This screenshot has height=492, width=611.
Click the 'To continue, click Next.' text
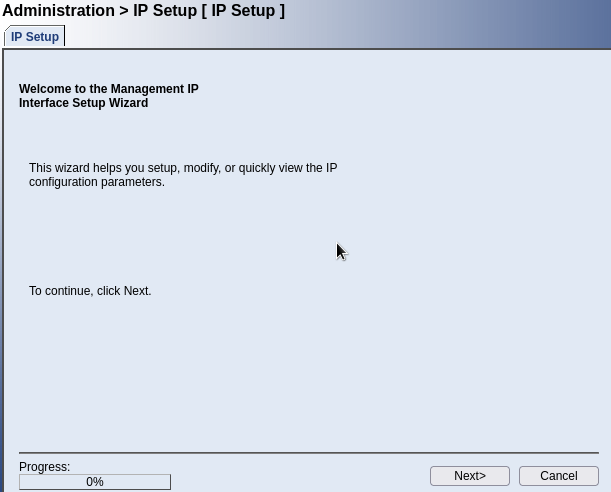[x=90, y=291]
